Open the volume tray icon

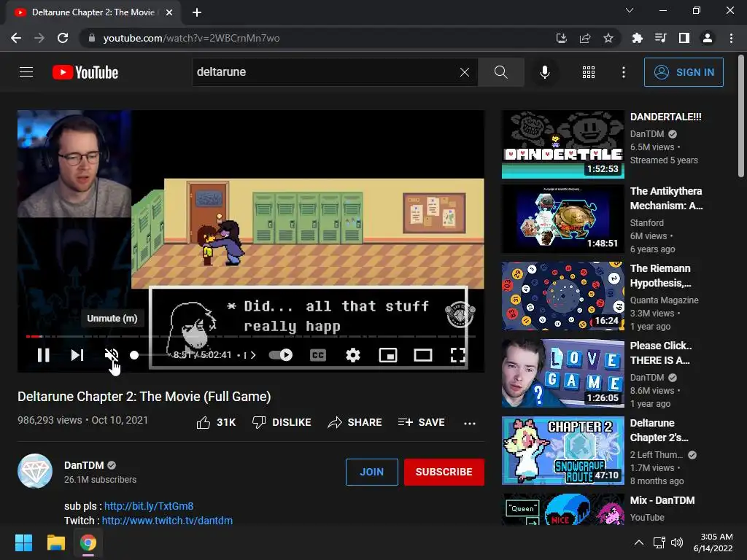coord(676,542)
